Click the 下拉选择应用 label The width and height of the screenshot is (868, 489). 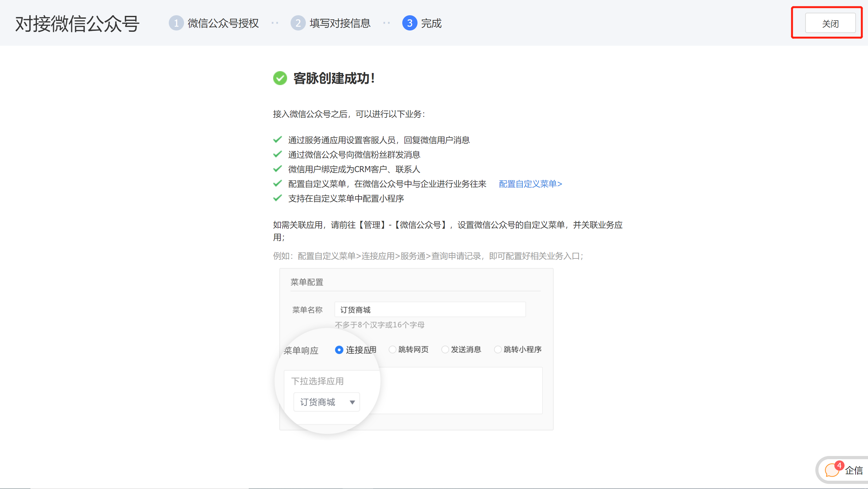point(317,381)
